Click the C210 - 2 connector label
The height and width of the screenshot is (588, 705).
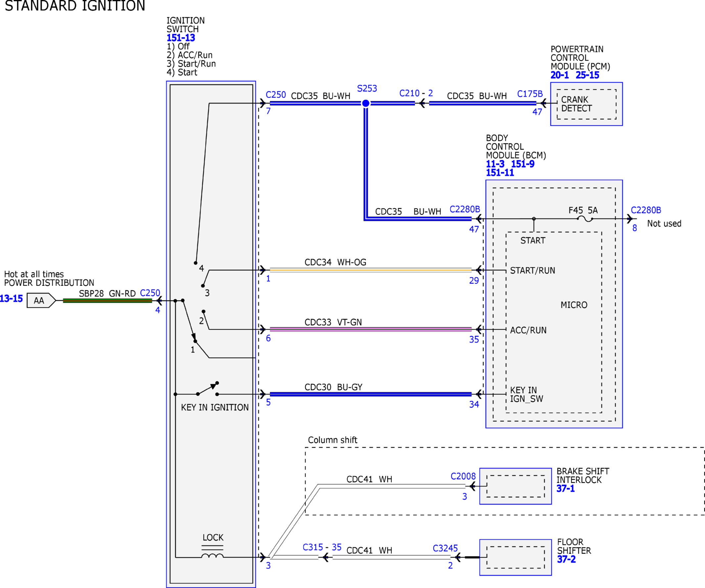point(416,93)
